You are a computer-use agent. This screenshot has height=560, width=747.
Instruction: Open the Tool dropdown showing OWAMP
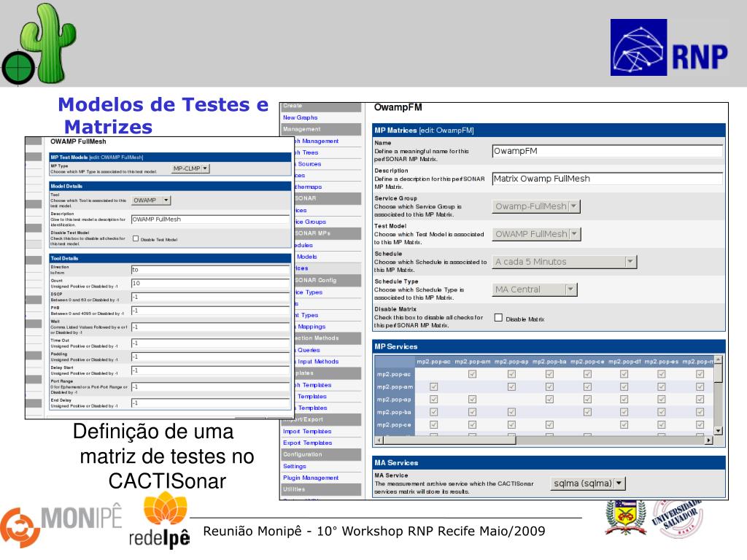point(151,201)
